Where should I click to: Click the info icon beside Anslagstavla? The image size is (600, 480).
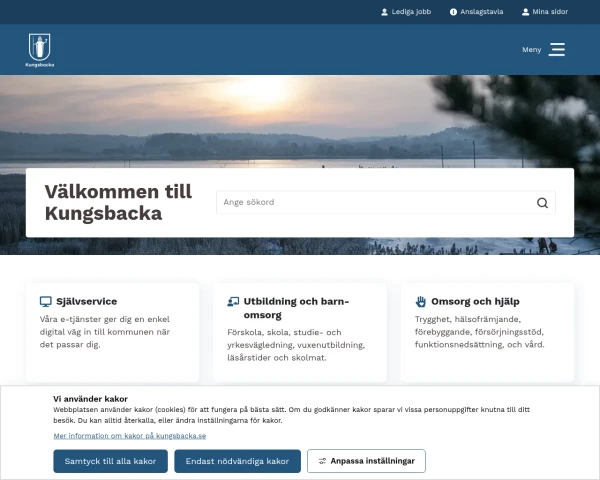click(x=453, y=12)
